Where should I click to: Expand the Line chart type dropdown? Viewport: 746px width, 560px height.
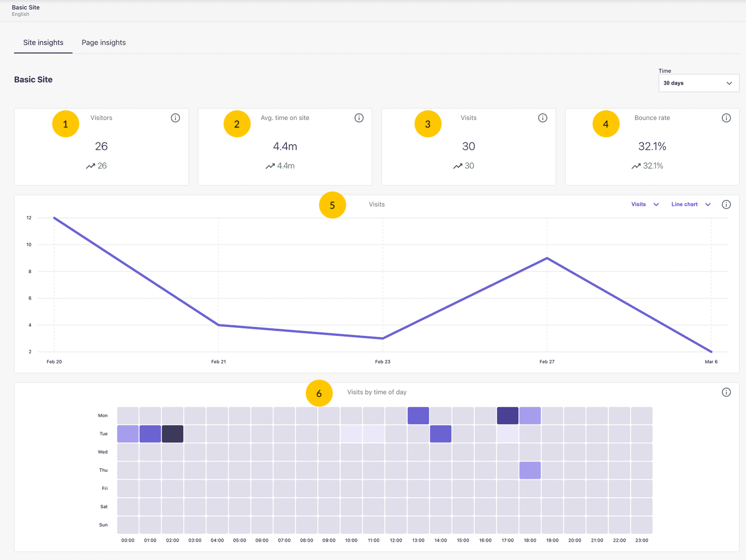point(691,205)
